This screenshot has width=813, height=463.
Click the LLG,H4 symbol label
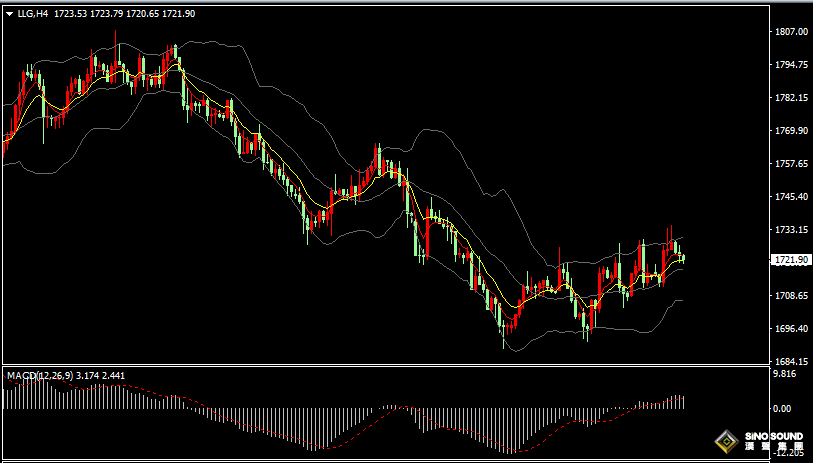click(32, 14)
